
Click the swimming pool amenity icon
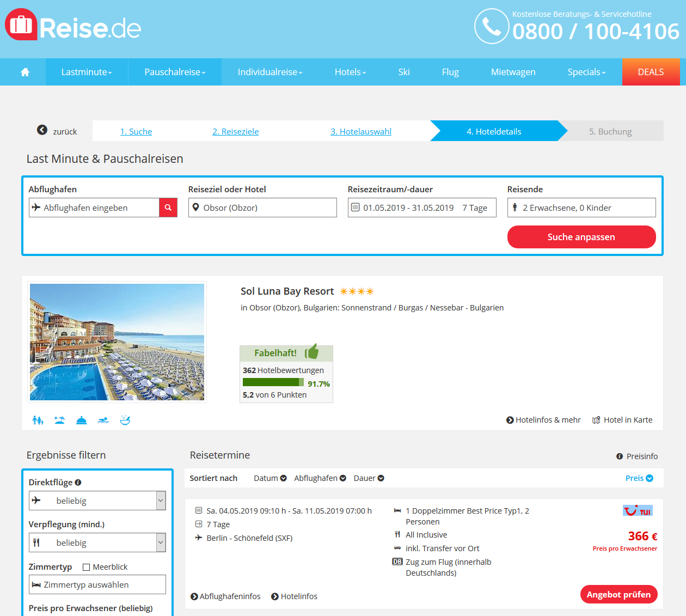pos(103,420)
